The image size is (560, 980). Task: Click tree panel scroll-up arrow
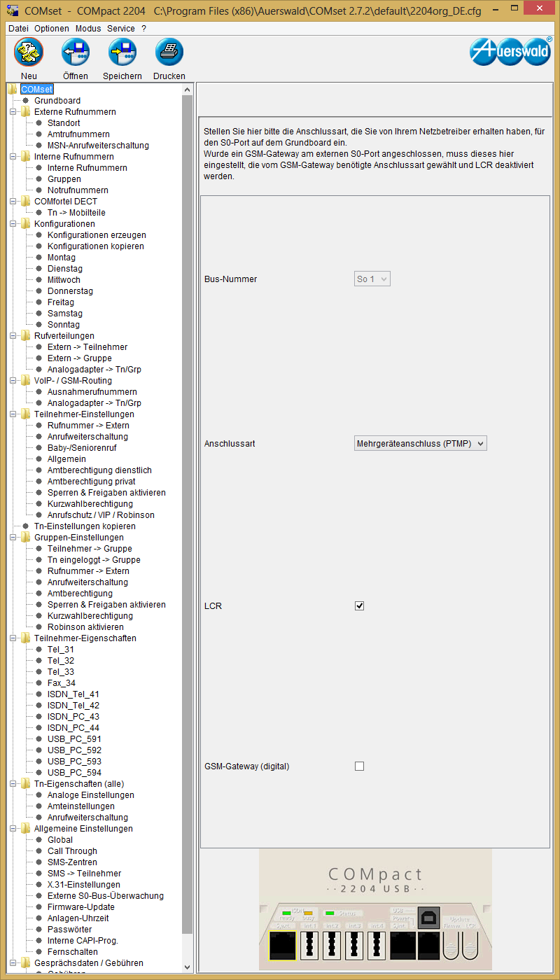[x=187, y=90]
